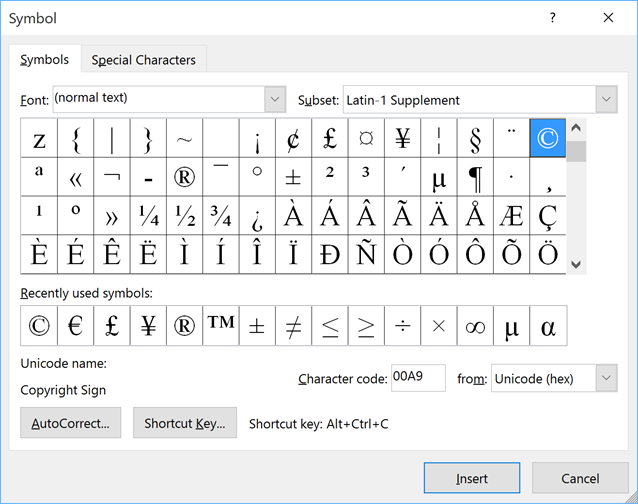Pick the Euro sign from recently used
The image size is (638, 504).
click(75, 326)
